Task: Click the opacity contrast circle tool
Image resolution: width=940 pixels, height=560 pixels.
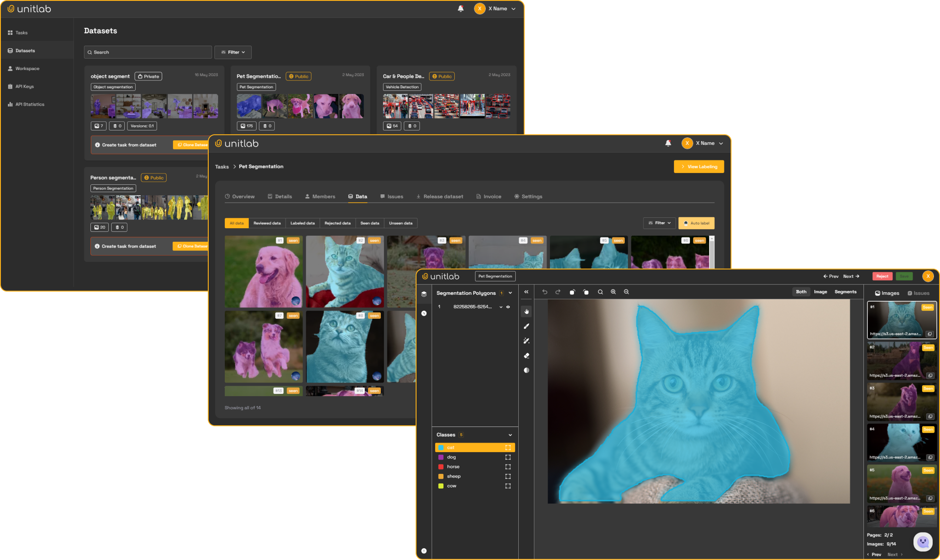Action: click(527, 370)
